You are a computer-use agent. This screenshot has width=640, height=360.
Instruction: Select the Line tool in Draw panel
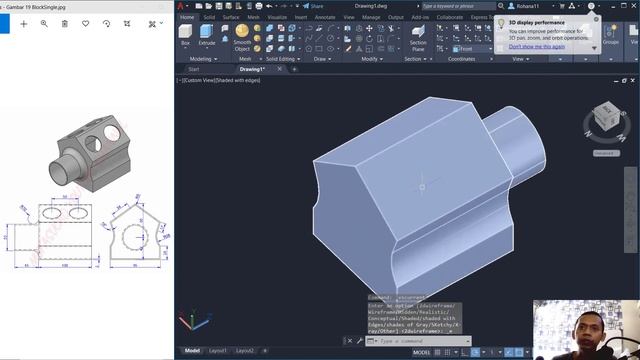pyautogui.click(x=319, y=39)
